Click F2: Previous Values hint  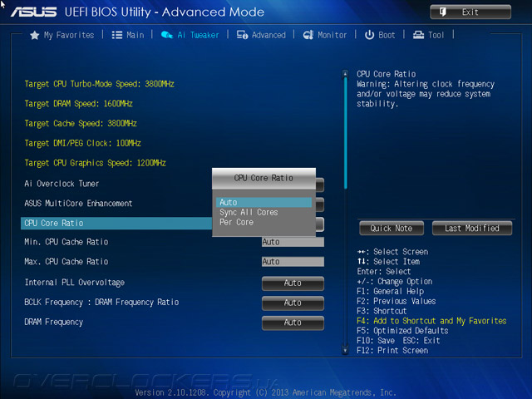pyautogui.click(x=397, y=301)
